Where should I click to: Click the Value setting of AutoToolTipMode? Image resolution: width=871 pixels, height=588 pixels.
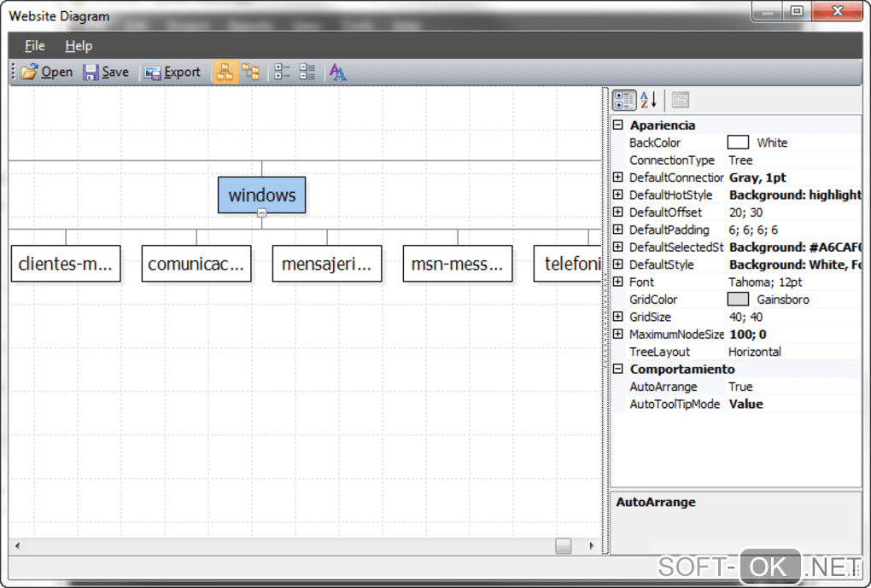[x=746, y=404]
